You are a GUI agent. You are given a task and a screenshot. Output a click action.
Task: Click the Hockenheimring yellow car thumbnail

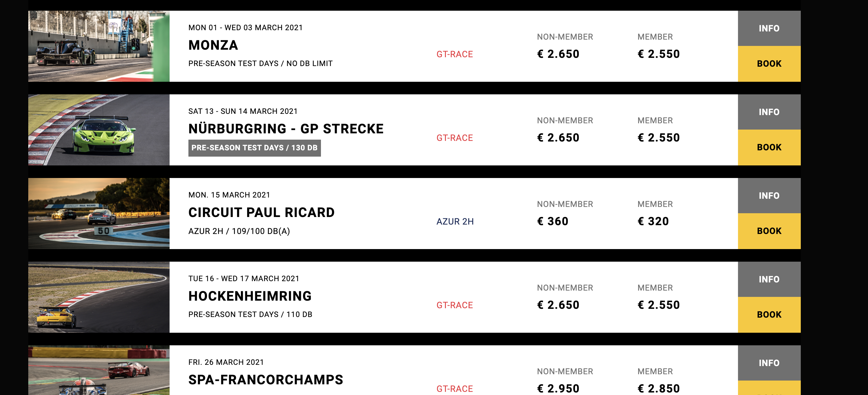click(99, 297)
